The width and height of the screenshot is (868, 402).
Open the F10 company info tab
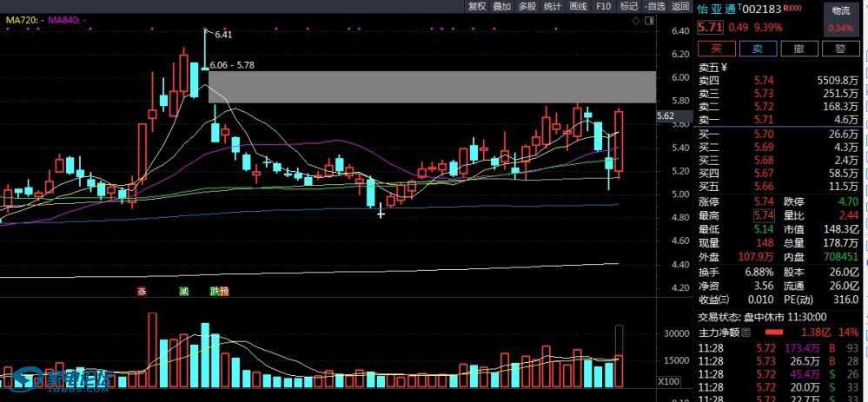coord(604,6)
